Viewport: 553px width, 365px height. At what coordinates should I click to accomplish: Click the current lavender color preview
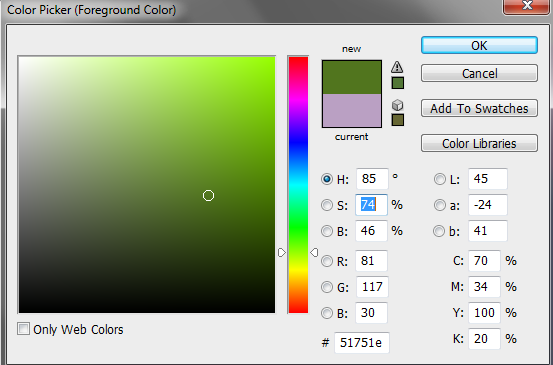(352, 110)
